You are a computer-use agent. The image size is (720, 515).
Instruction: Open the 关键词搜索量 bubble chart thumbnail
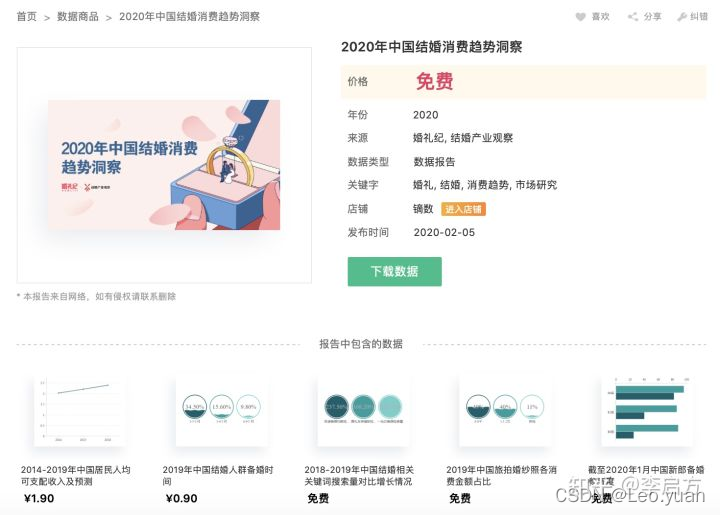(363, 411)
